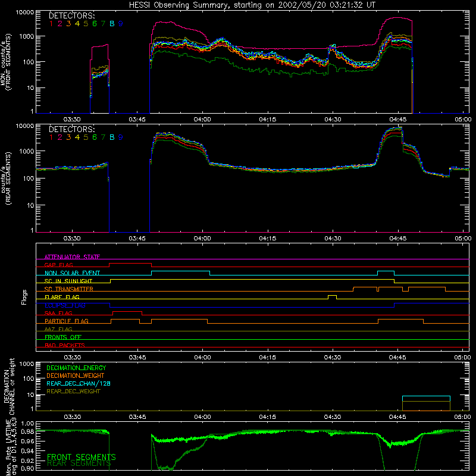The image size is (476, 476).
Task: Click the front segments plot y-axis title
Action: pyautogui.click(x=6, y=62)
